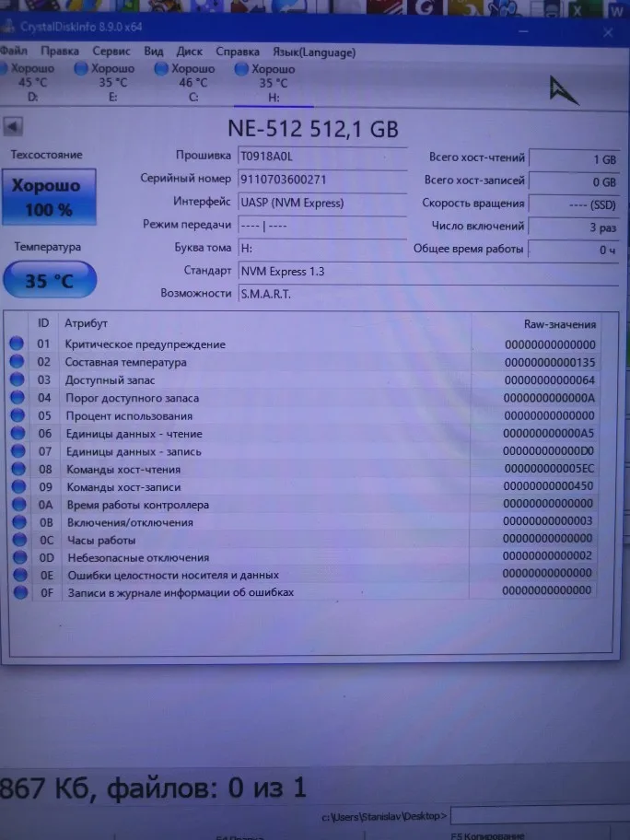Image resolution: width=630 pixels, height=840 pixels.
Task: Select the Доступный запас row text
Action: click(110, 380)
